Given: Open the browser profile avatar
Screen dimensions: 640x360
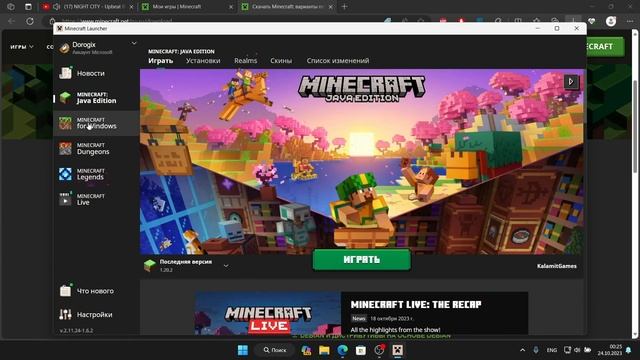Looking at the screenshot, I should tap(611, 21).
